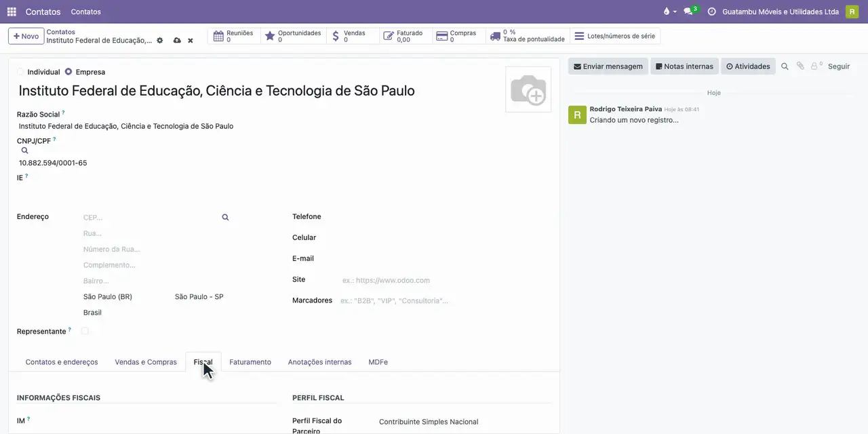Open the user avatar R menu
This screenshot has height=434, width=868.
point(852,12)
